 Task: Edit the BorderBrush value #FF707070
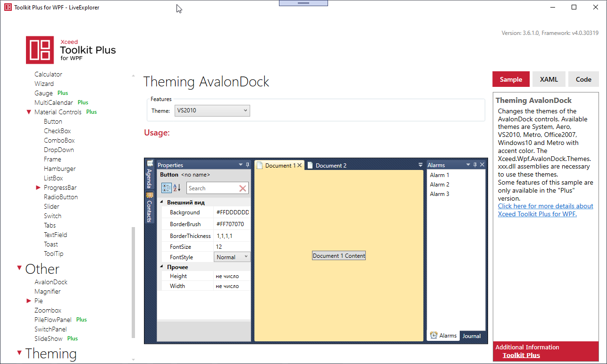pos(232,224)
